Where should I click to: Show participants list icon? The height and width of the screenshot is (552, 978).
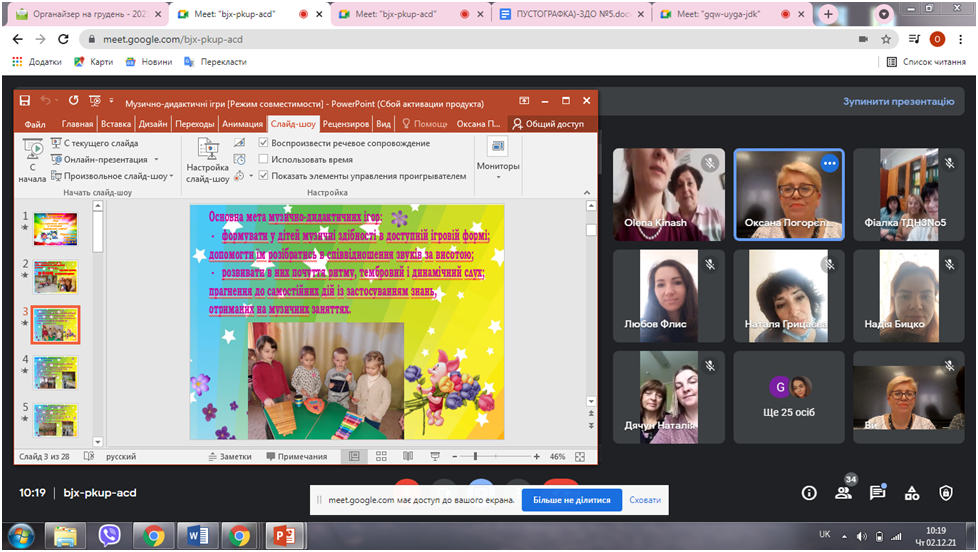[x=843, y=493]
